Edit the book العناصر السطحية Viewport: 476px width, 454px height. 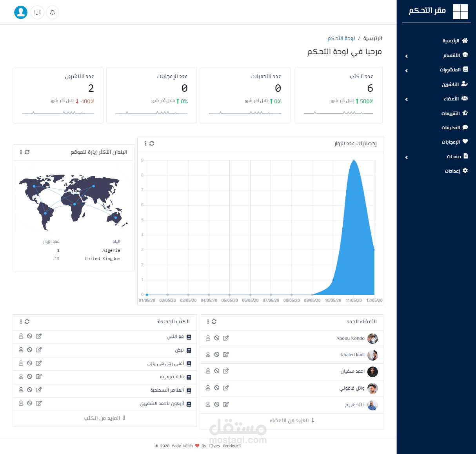coord(39,390)
